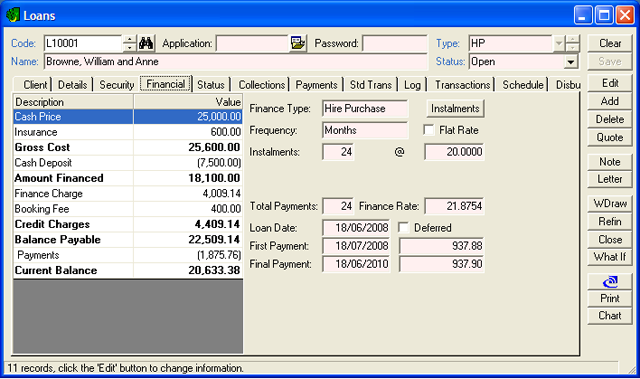Open the Application folder lookup icon
Image resolution: width=640 pixels, height=379 pixels.
click(298, 43)
